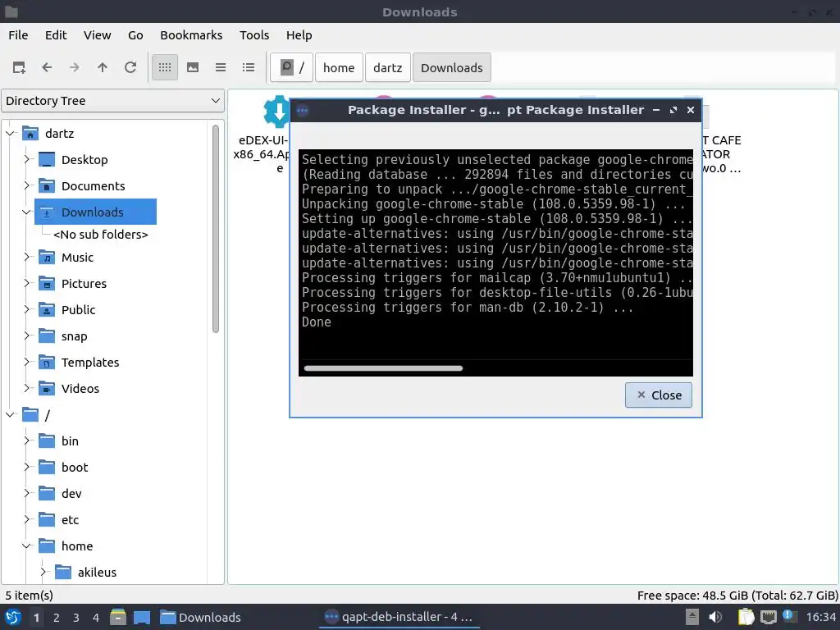The width and height of the screenshot is (840, 630).
Task: Go up to parent folder
Action: pyautogui.click(x=103, y=67)
